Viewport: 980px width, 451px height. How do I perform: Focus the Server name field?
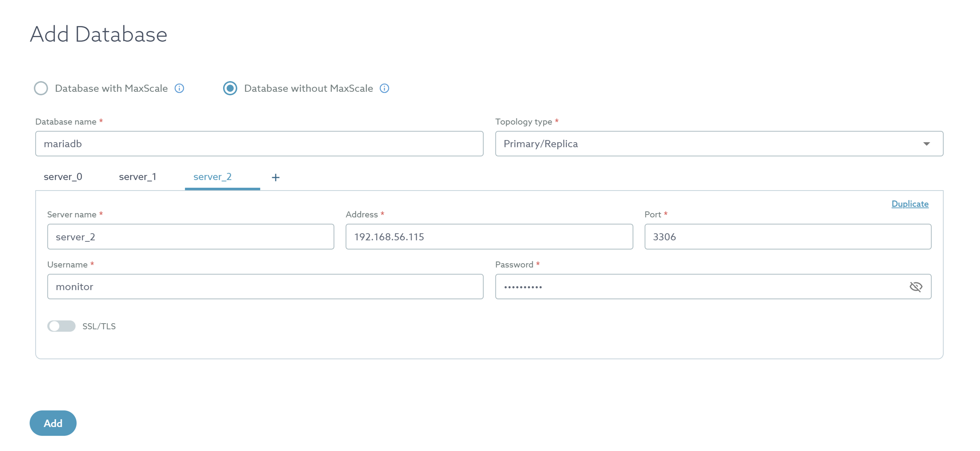[x=190, y=237]
